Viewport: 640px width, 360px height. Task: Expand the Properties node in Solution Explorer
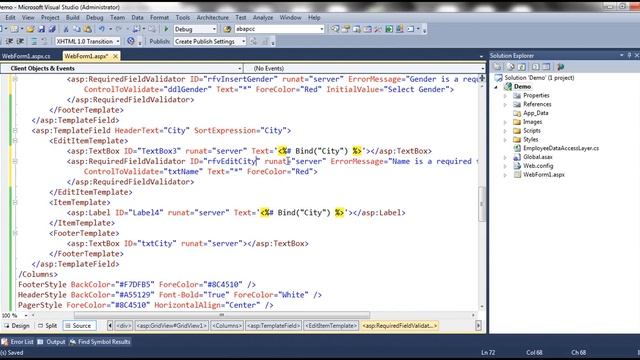point(505,96)
